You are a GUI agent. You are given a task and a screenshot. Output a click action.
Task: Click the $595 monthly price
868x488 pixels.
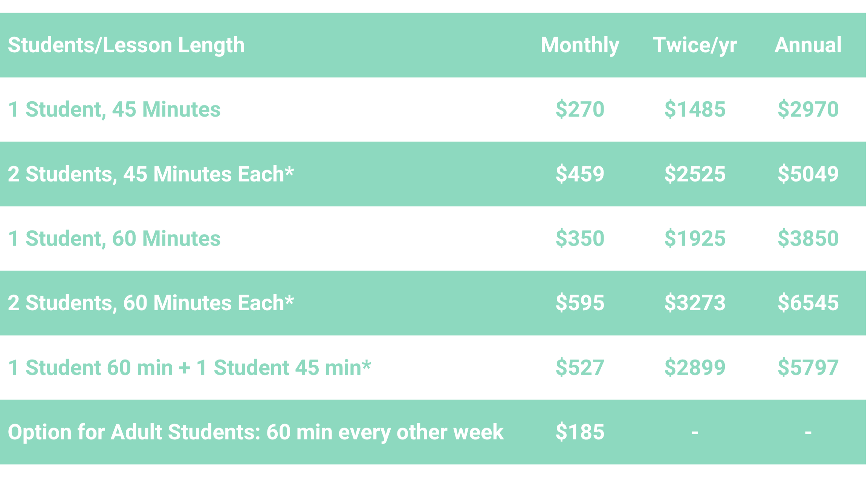pos(580,303)
